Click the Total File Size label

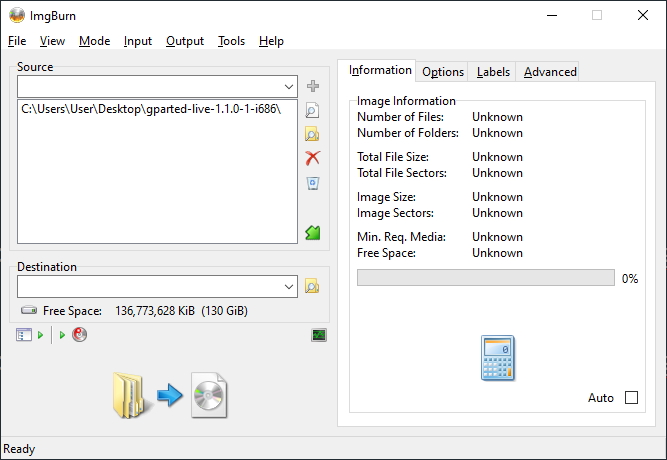pos(393,157)
